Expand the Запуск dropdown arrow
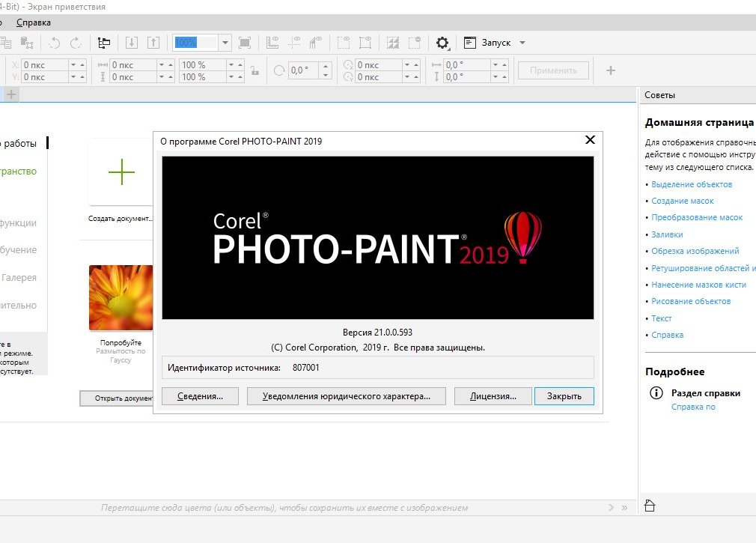This screenshot has width=756, height=543. click(x=522, y=43)
